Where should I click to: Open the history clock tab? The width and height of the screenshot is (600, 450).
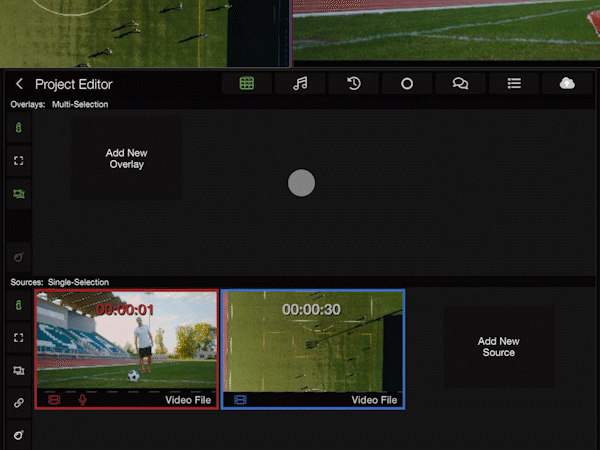pyautogui.click(x=354, y=84)
